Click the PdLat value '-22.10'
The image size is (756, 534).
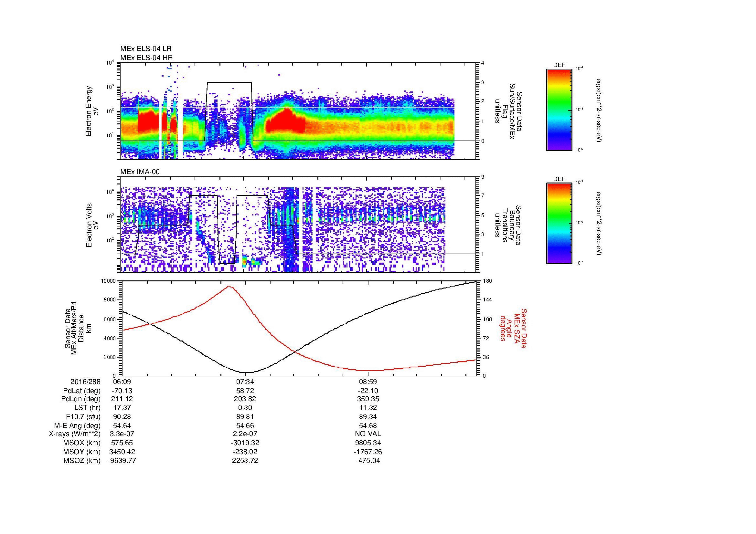[x=368, y=391]
